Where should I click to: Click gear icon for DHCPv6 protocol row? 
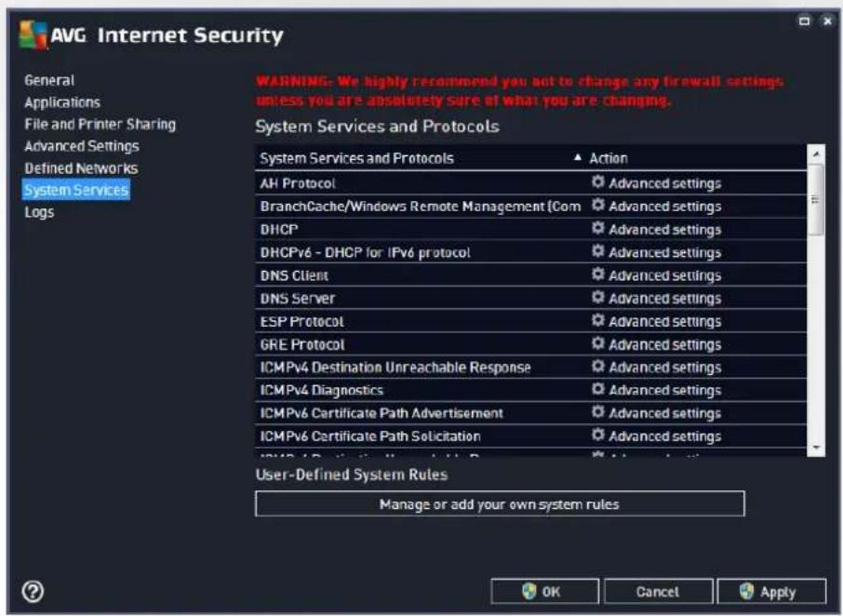598,251
